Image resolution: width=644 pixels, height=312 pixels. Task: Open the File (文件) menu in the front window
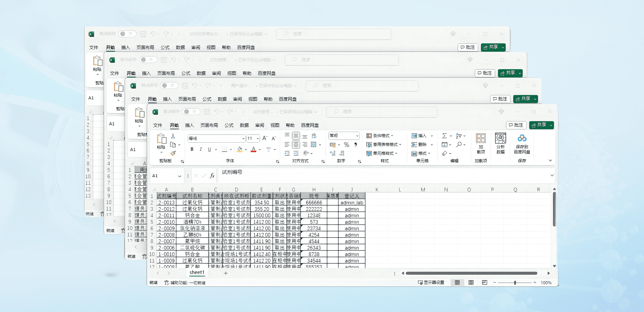pyautogui.click(x=158, y=125)
